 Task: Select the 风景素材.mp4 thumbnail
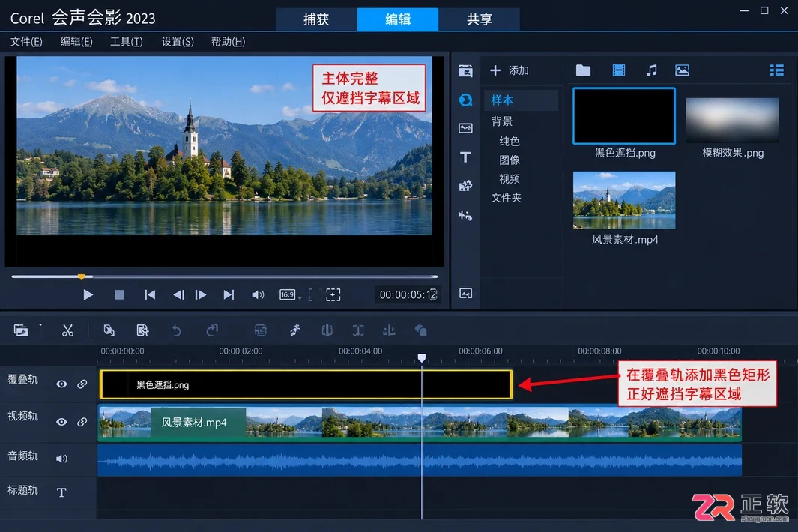[x=624, y=200]
